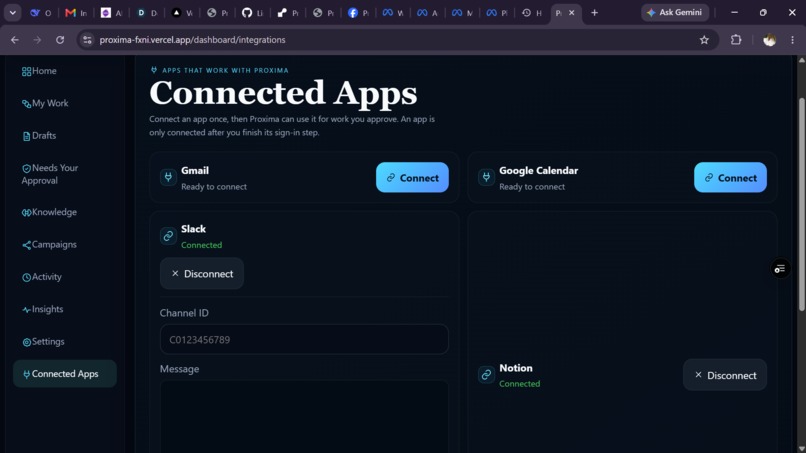Click the Slack link icon
This screenshot has width=806, height=453.
click(x=168, y=236)
